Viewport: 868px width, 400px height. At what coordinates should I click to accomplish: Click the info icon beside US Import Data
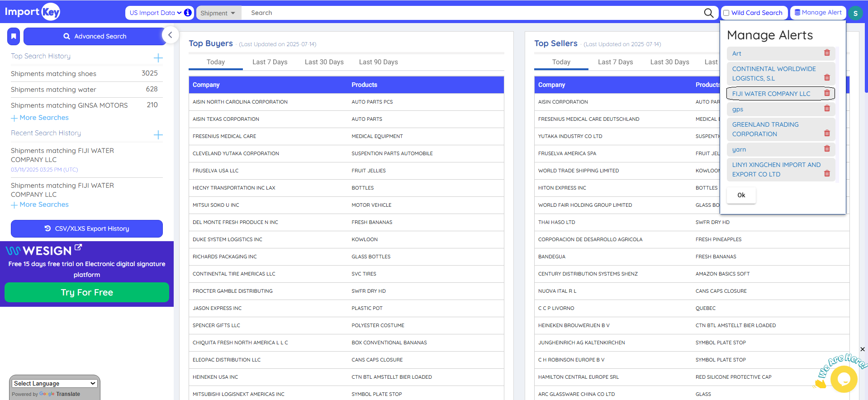click(188, 13)
